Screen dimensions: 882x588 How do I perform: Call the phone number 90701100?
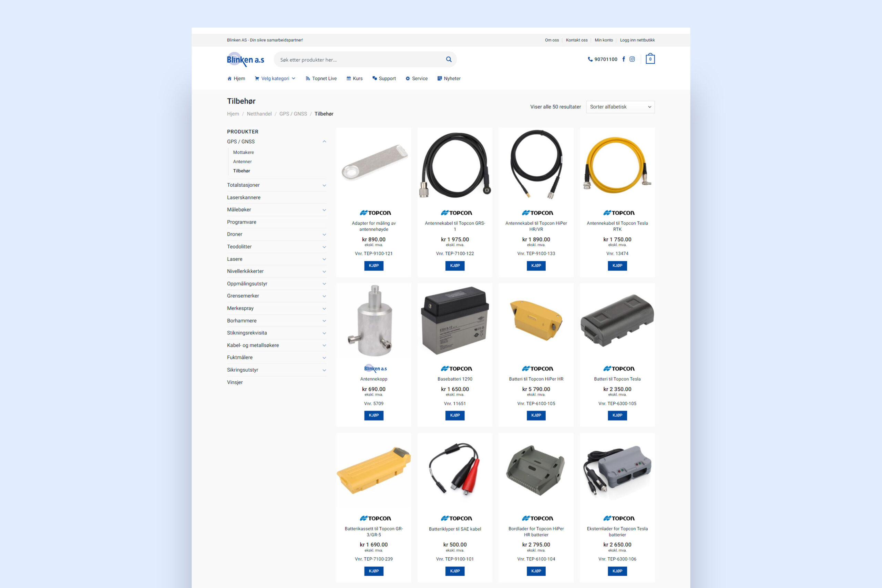click(x=602, y=59)
